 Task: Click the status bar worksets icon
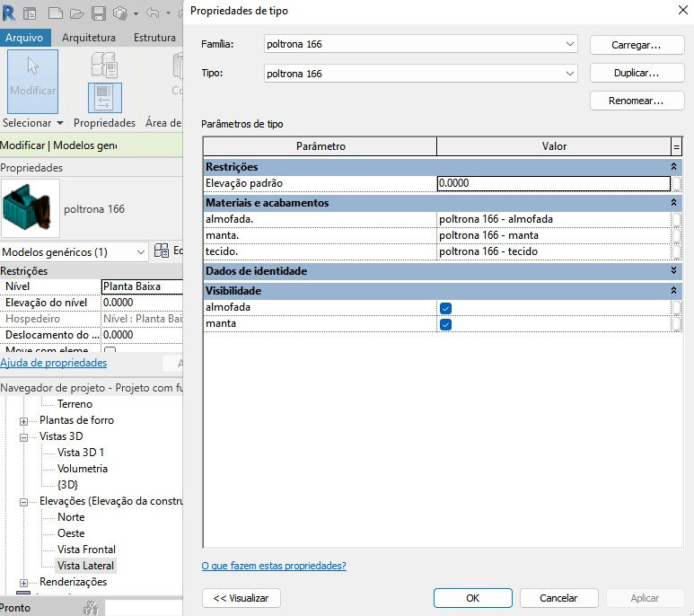[91, 608]
